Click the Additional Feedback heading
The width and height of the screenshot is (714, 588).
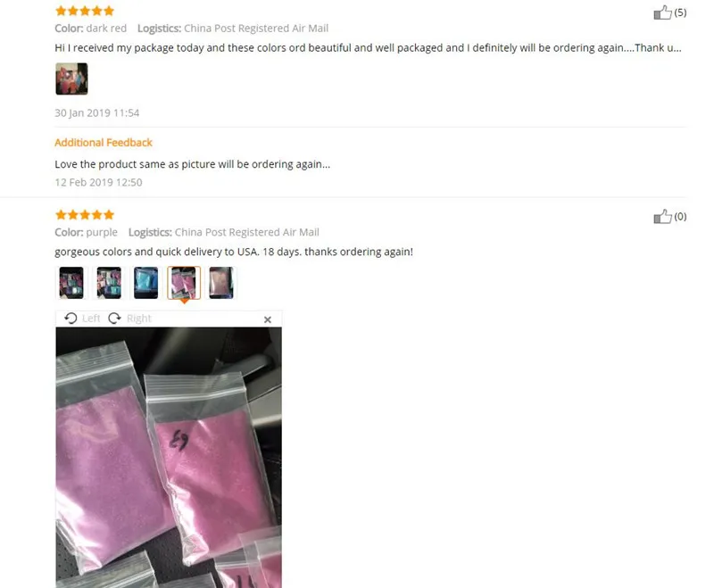pyautogui.click(x=104, y=143)
